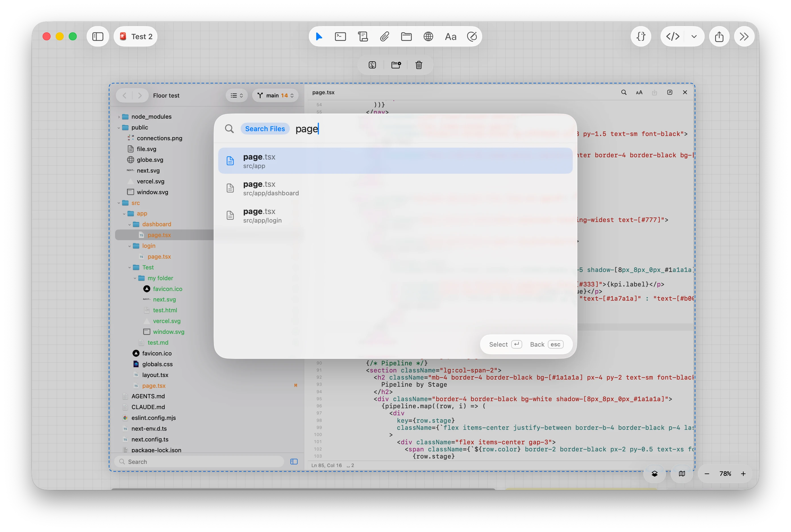Click the Search Files scope tag

[265, 129]
